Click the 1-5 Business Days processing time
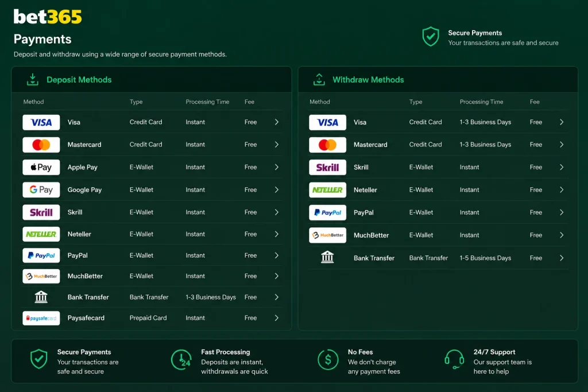 tap(485, 258)
